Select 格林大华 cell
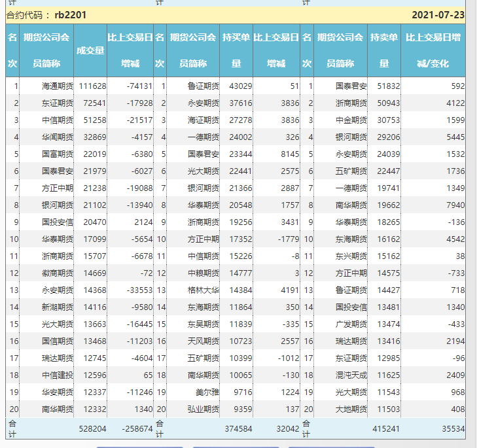This screenshot has height=448, width=477. click(203, 290)
